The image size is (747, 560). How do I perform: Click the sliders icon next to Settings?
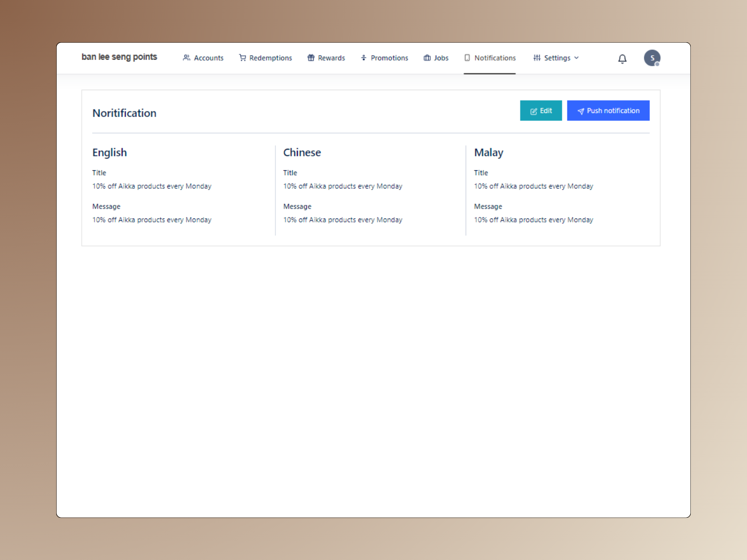point(537,58)
